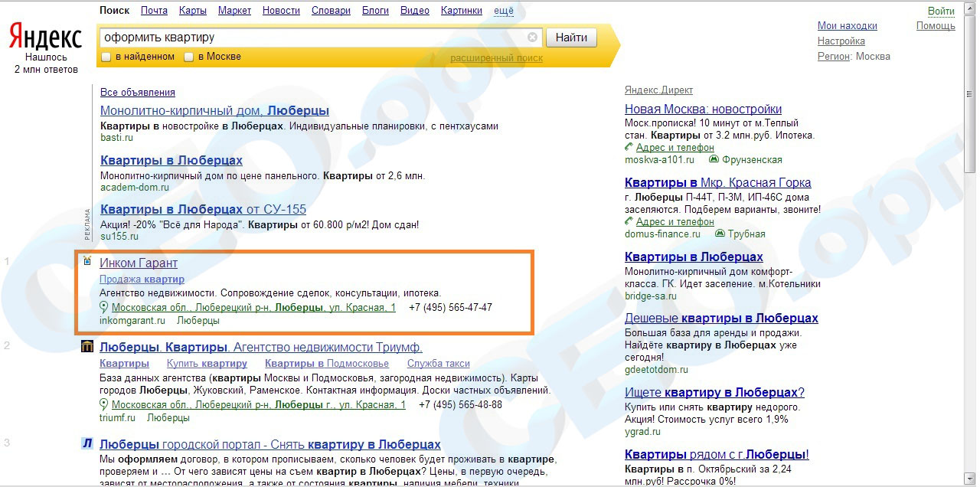Click the Триумф address link
This screenshot has height=487, width=980.
click(x=259, y=405)
